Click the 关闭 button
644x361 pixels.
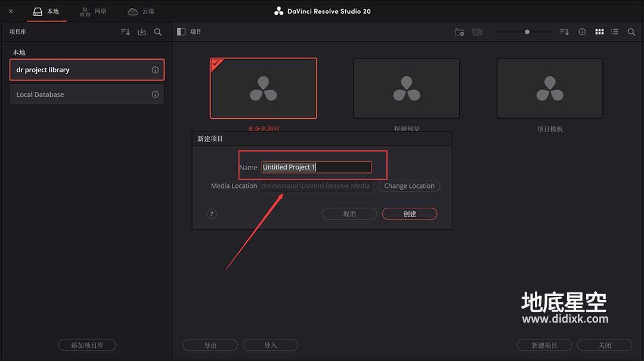coord(604,345)
